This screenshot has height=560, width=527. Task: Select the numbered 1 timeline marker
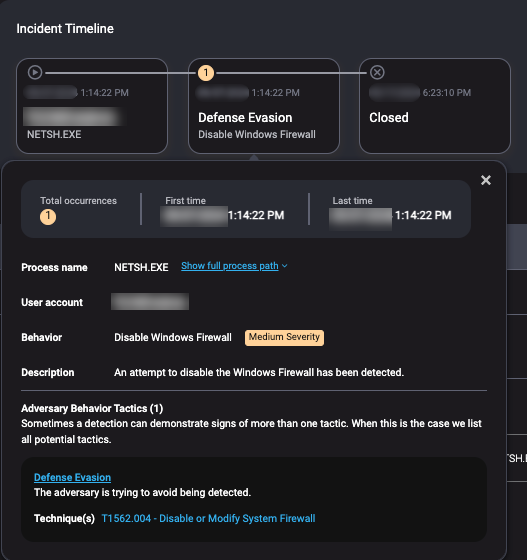206,73
